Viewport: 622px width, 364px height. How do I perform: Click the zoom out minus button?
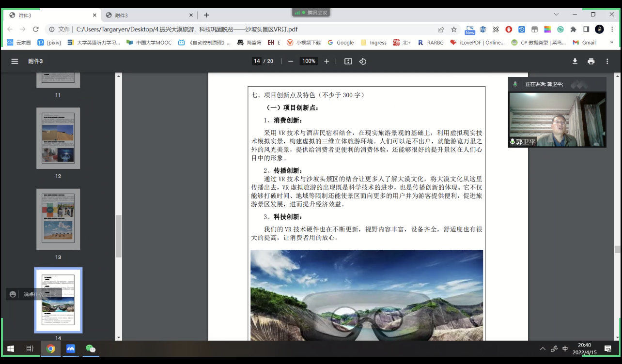291,61
